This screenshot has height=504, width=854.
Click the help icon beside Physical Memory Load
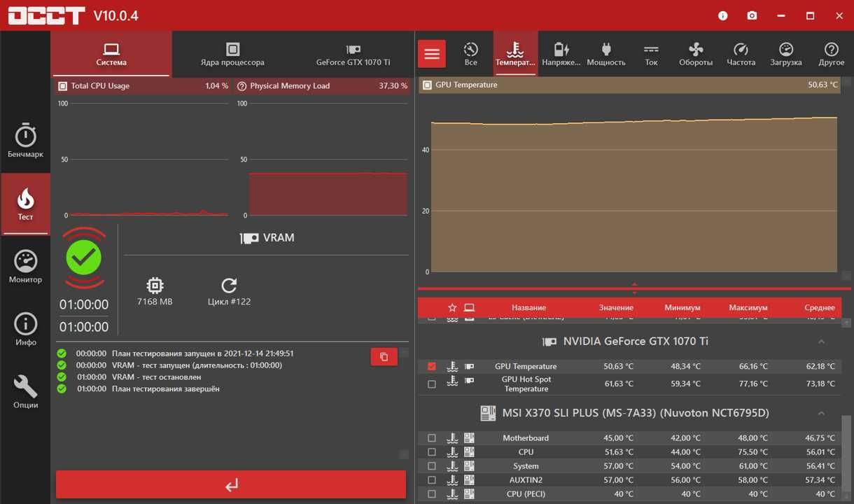coord(242,86)
